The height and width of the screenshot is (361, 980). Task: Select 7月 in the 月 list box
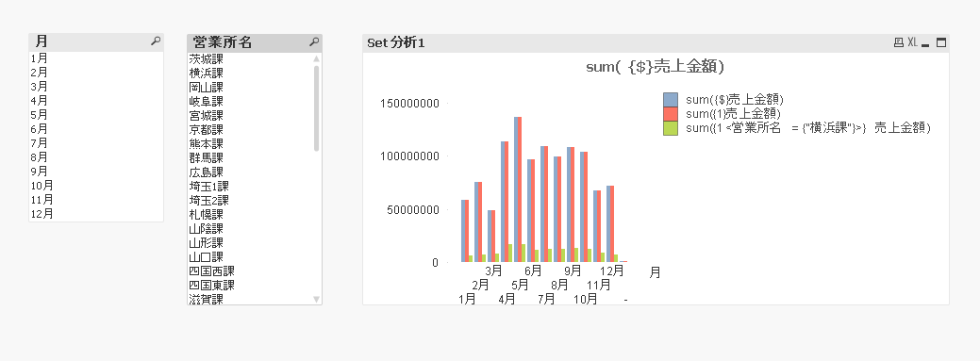click(96, 143)
